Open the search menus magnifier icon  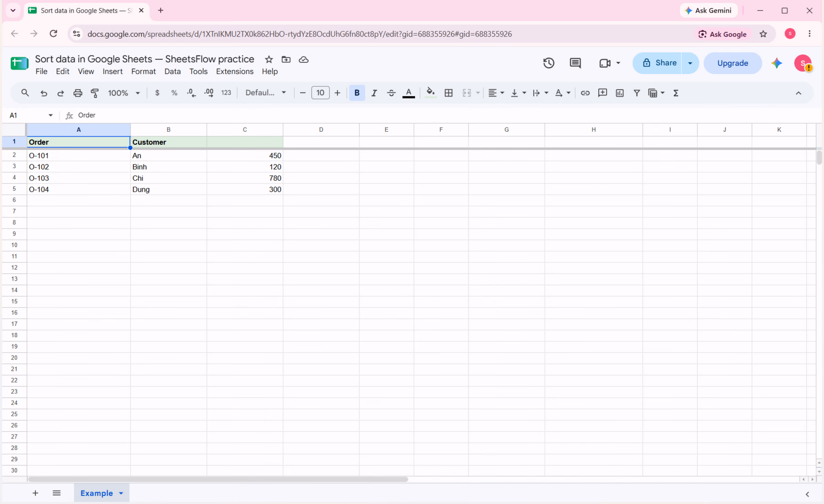[x=25, y=93]
